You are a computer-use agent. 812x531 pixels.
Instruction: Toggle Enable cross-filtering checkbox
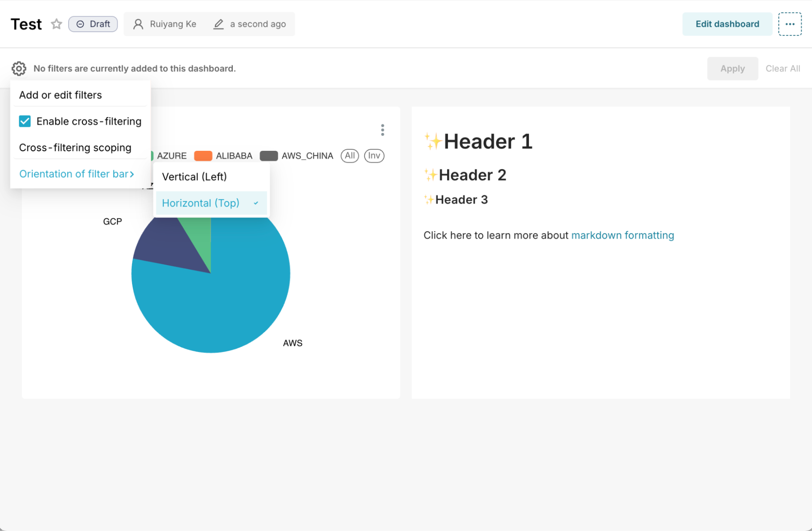25,122
